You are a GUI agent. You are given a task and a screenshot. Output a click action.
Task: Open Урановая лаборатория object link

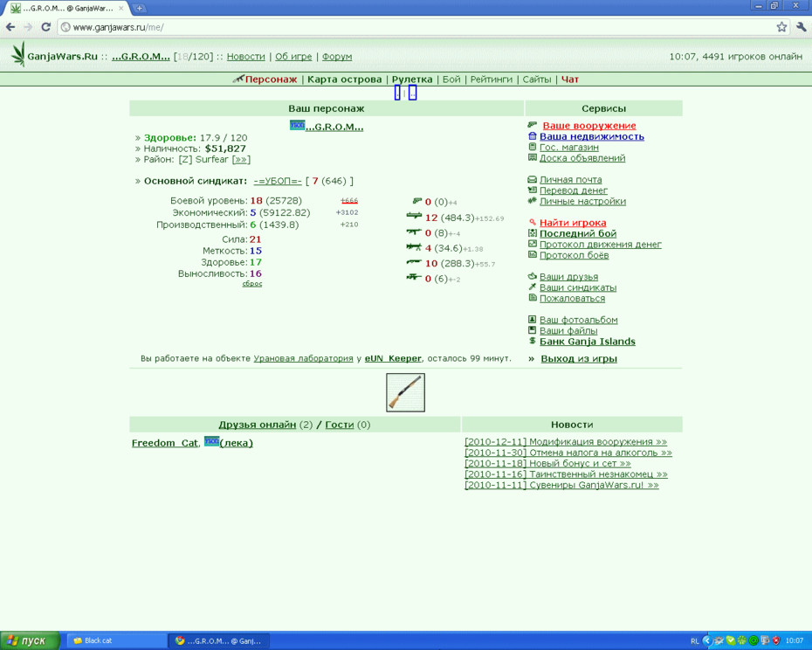pos(303,358)
